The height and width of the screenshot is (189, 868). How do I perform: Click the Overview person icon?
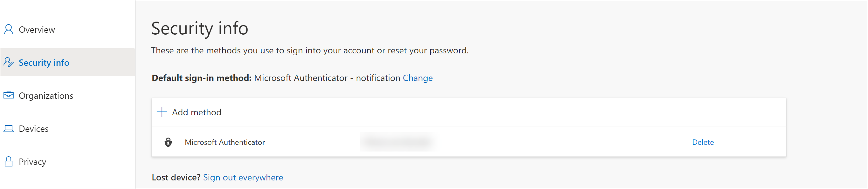8,30
